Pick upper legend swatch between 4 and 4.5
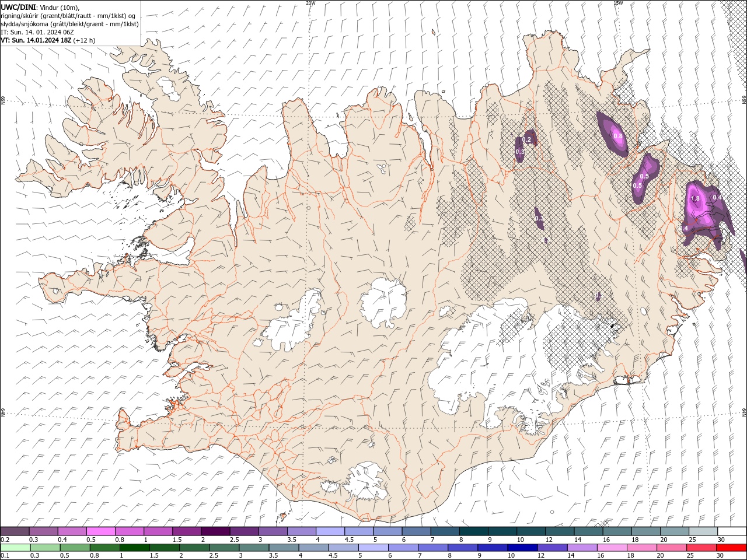Viewport: 747px width, 560px height. [x=330, y=531]
